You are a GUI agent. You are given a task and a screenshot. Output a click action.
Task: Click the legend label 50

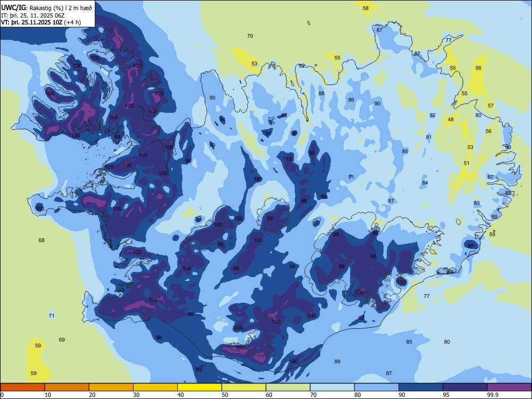(x=225, y=395)
